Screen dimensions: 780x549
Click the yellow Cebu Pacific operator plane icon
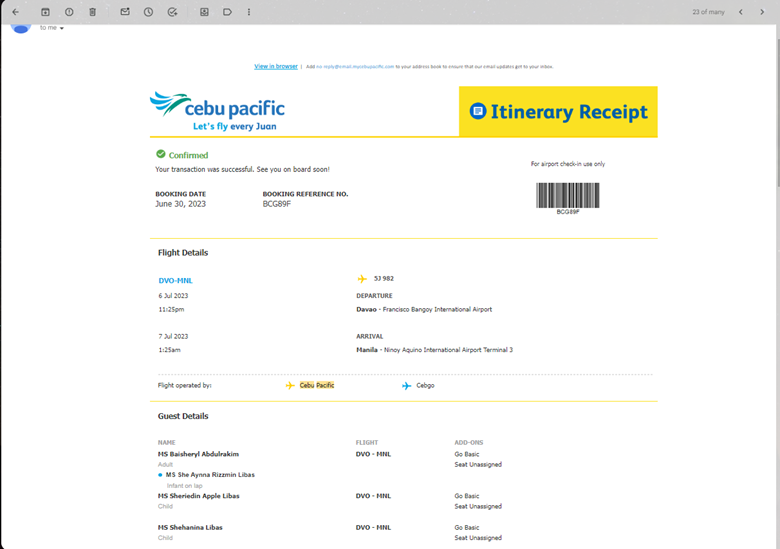(290, 385)
